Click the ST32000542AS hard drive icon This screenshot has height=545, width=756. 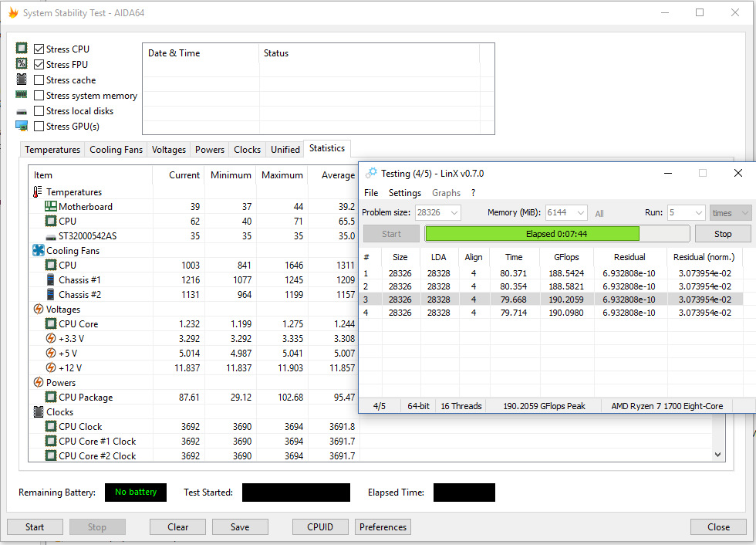coord(50,236)
